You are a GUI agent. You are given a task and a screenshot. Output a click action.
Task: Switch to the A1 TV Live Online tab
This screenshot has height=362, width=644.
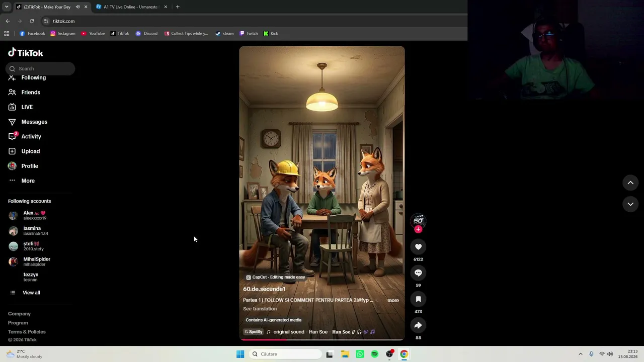pyautogui.click(x=131, y=7)
